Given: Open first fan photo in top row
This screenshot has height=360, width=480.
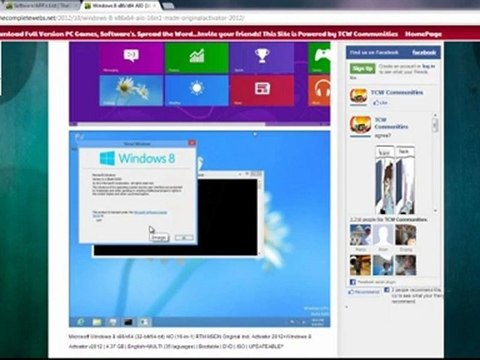Looking at the screenshot, I should tap(360, 235).
